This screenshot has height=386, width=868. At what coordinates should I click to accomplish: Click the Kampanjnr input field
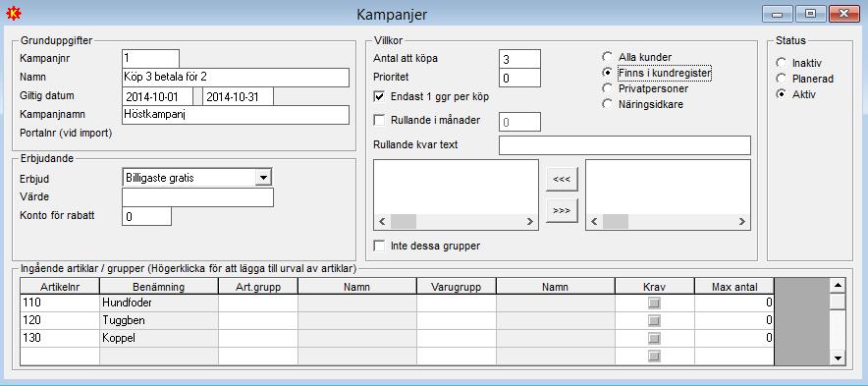click(x=150, y=58)
